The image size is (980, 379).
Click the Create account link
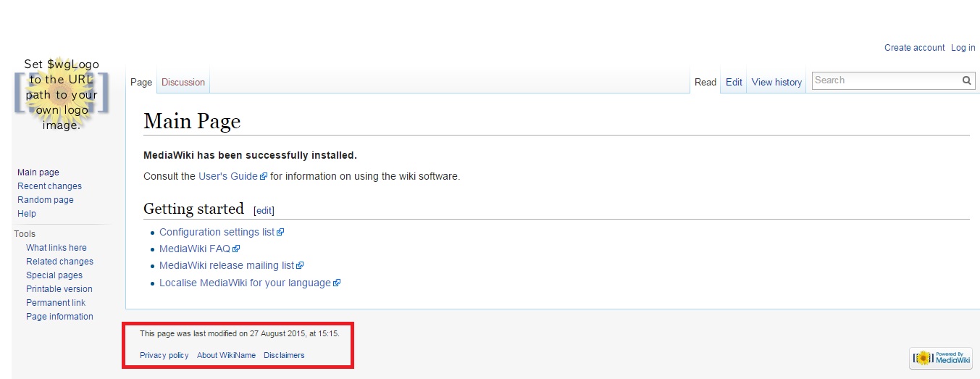[x=914, y=48]
